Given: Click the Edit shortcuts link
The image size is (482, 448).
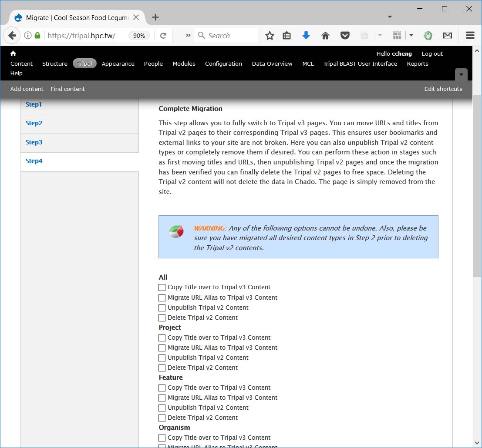Looking at the screenshot, I should tap(443, 89).
